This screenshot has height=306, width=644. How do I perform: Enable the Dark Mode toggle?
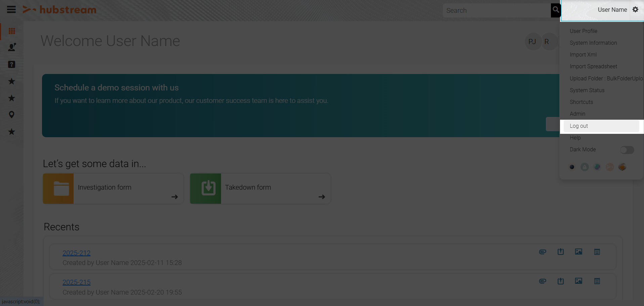[627, 150]
